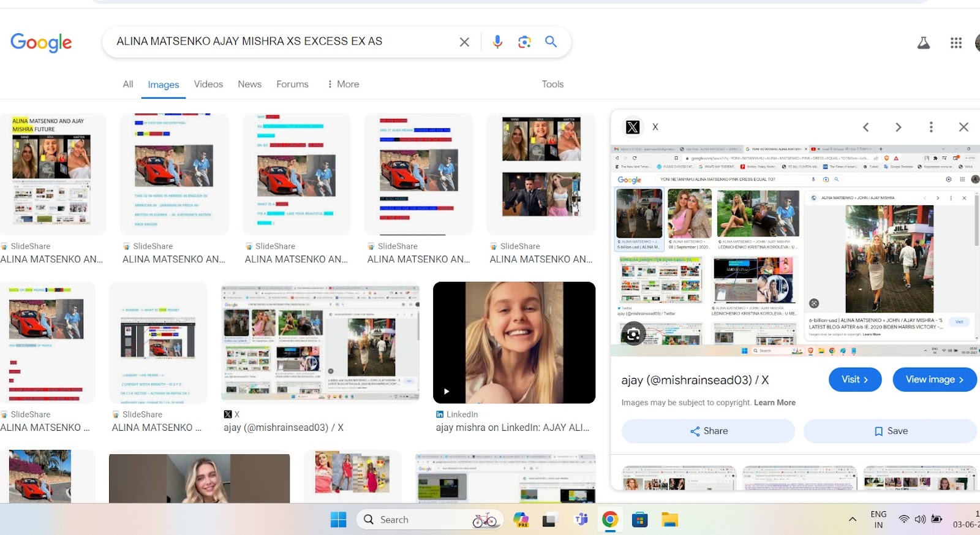Switch to the Videos tab

[x=208, y=84]
